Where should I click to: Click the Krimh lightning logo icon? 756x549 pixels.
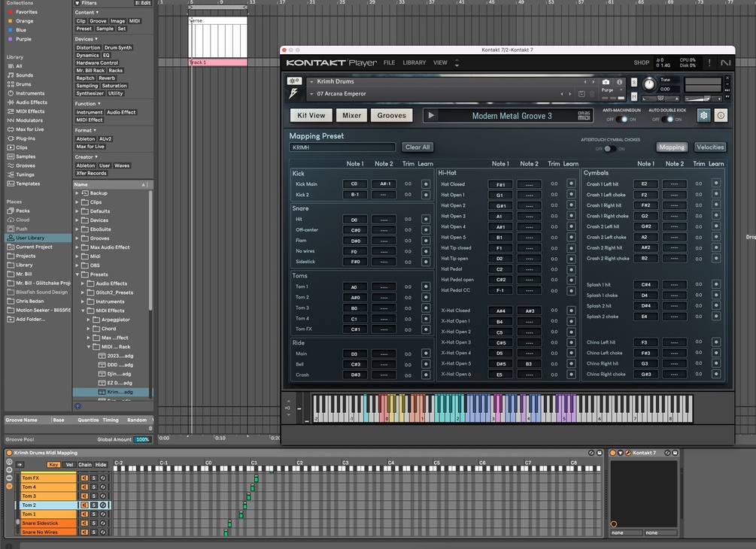293,93
